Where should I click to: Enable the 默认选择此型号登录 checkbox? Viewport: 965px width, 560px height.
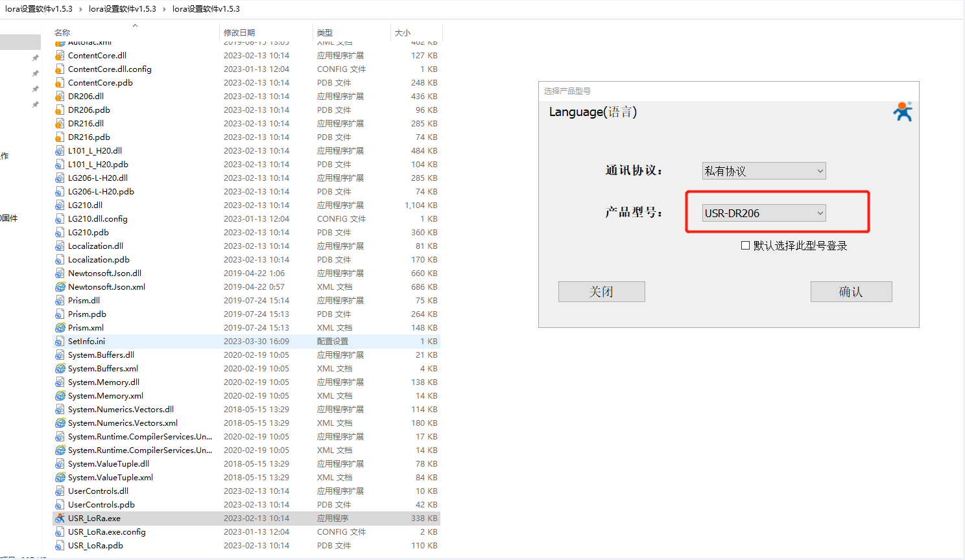[745, 246]
